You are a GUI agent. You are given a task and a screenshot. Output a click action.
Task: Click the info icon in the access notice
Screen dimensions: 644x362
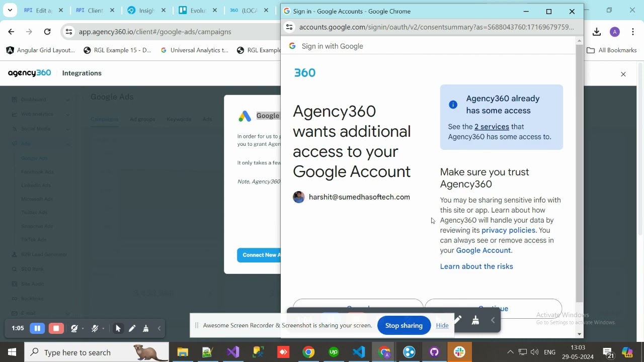coord(453,105)
